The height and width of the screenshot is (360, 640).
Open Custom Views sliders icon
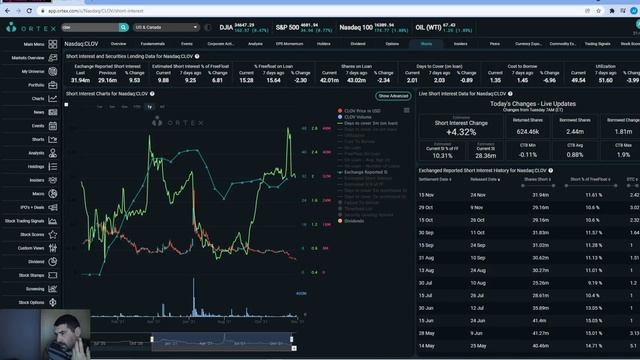pyautogui.click(x=53, y=248)
